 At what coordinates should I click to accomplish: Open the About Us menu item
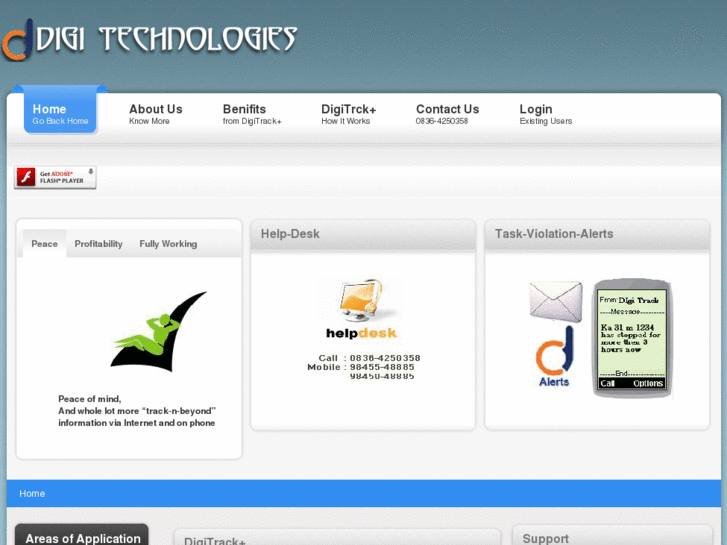point(155,114)
